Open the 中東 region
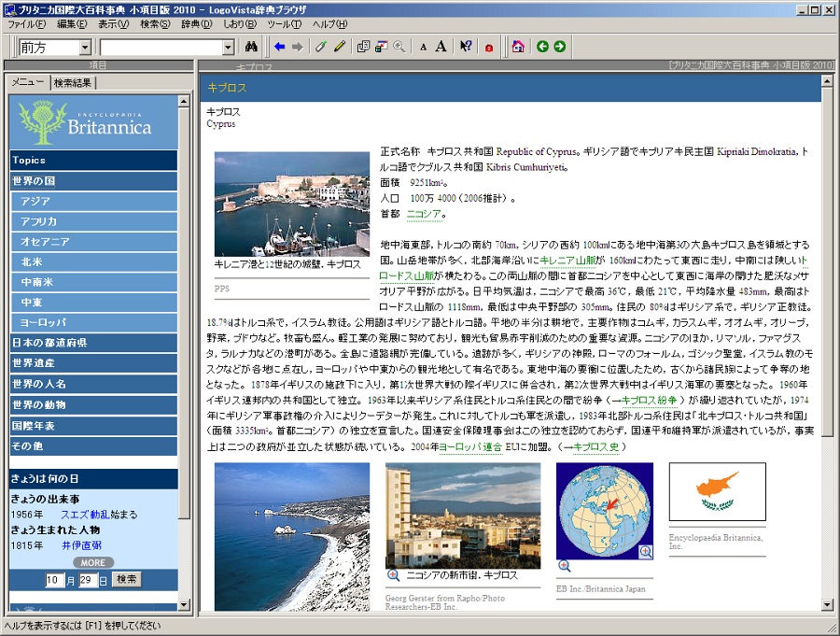 pos(93,303)
